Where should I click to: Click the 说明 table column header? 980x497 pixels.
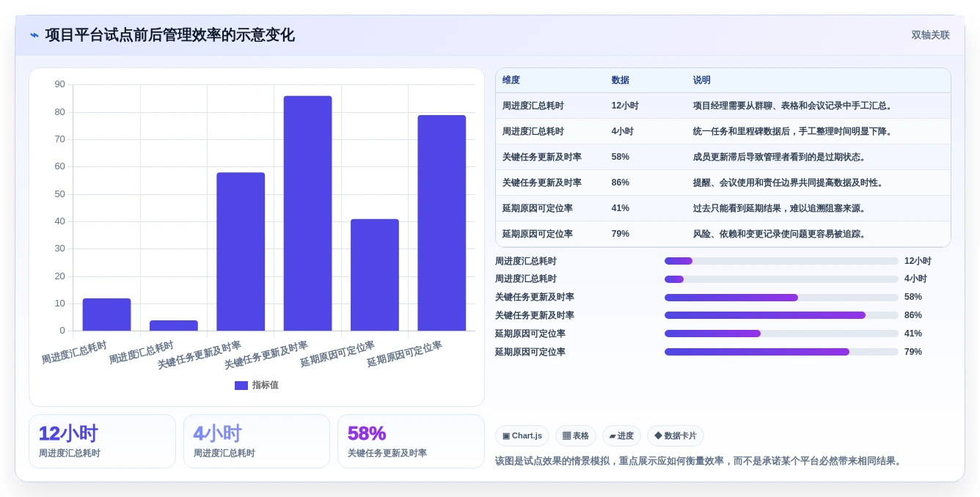[702, 81]
